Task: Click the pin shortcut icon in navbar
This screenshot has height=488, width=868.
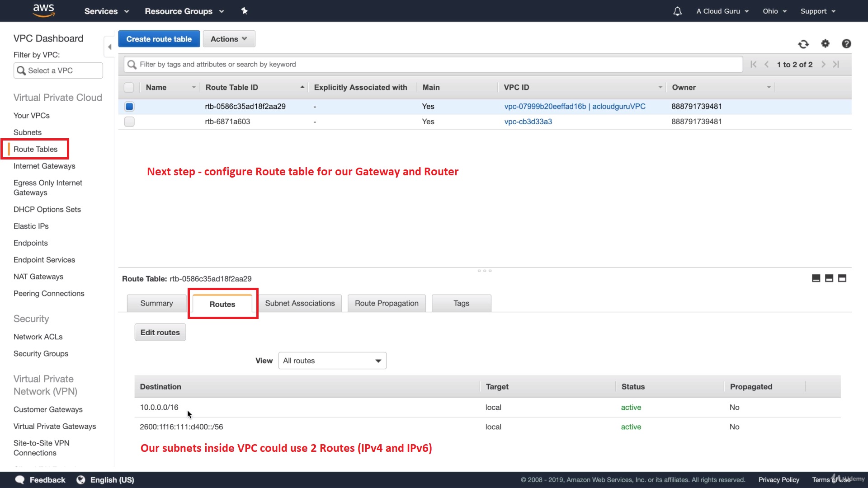Action: coord(245,11)
